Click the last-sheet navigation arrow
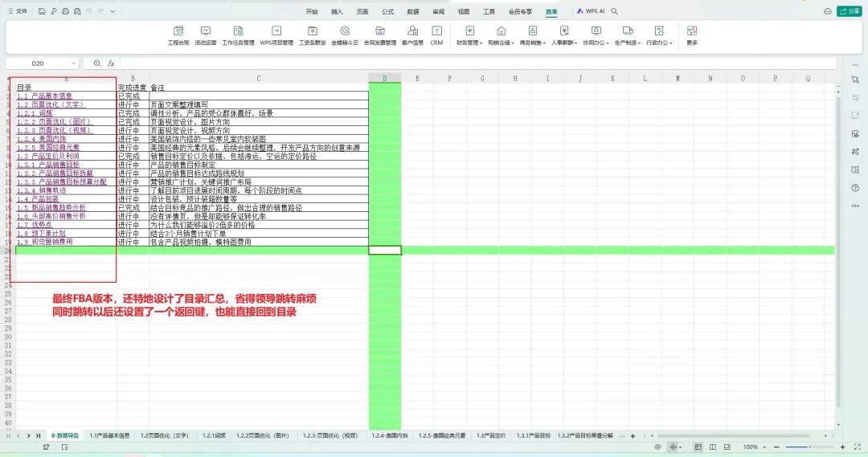 pos(39,436)
